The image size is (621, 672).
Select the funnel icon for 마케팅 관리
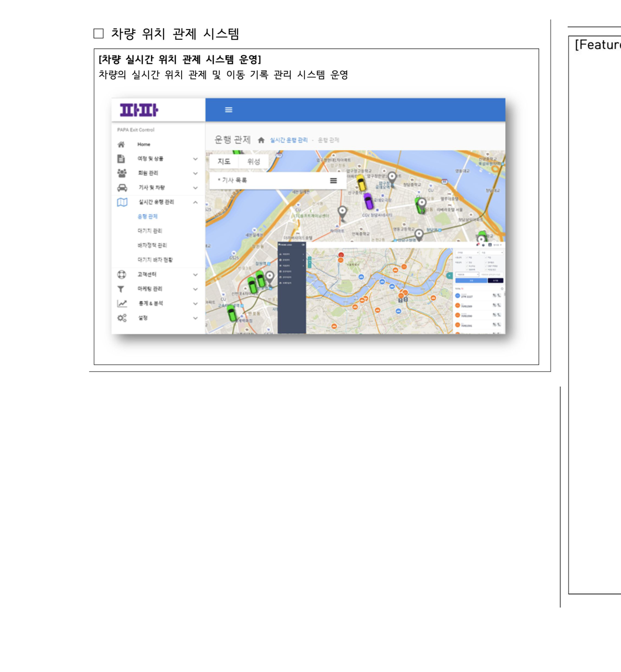coord(122,289)
